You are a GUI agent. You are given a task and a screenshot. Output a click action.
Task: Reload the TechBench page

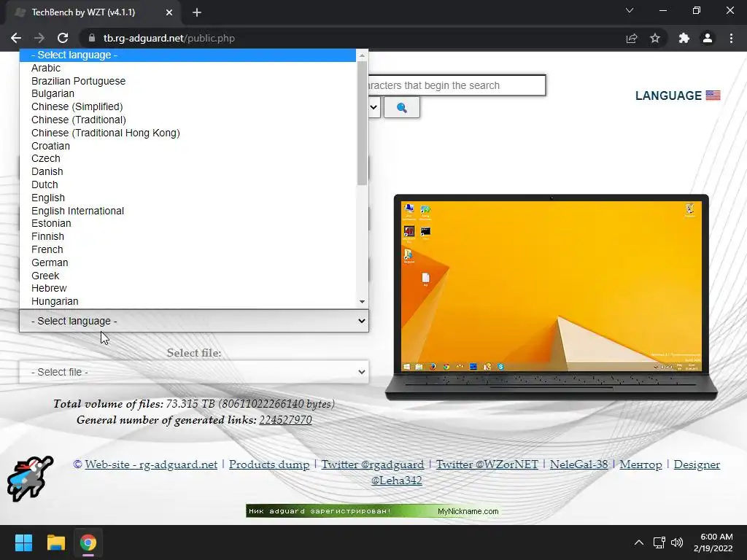(x=63, y=38)
